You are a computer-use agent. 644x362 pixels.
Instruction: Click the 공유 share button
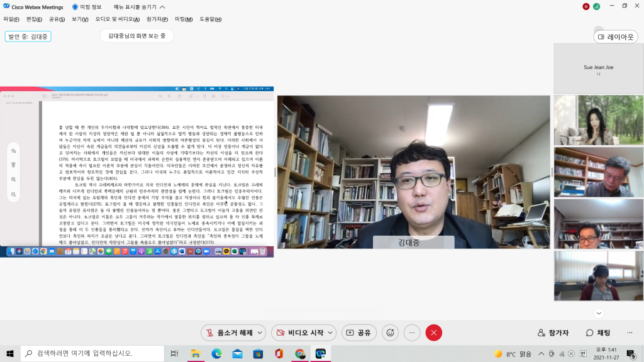(359, 332)
